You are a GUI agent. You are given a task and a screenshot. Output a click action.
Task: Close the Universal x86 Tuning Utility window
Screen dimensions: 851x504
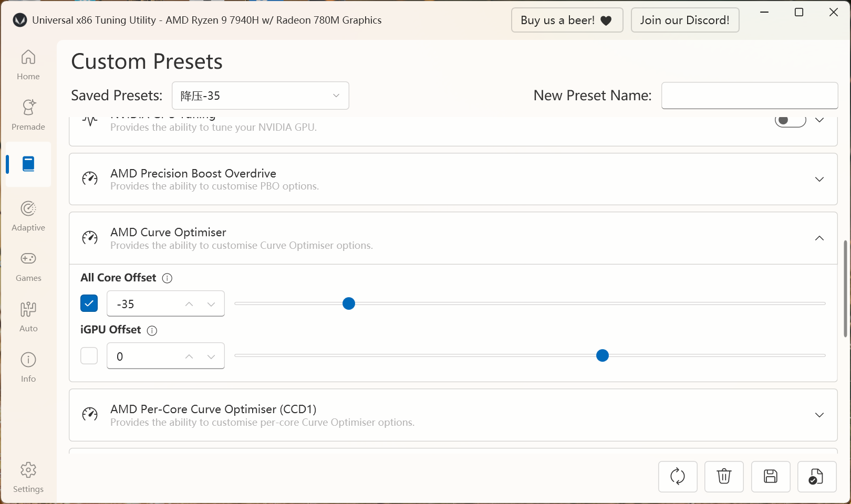[834, 12]
